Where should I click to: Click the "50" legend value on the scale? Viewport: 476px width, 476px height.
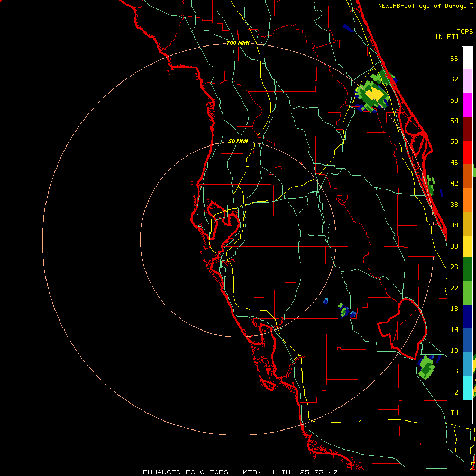coord(454,142)
